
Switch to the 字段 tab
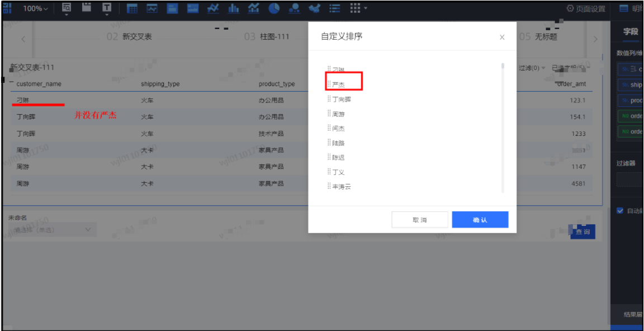(x=630, y=32)
